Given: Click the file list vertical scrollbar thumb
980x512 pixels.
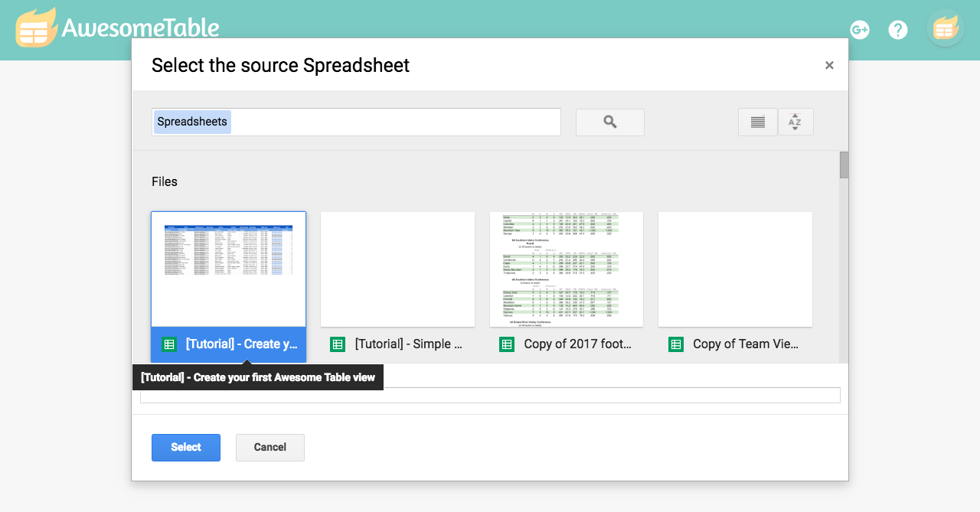Looking at the screenshot, I should [844, 165].
